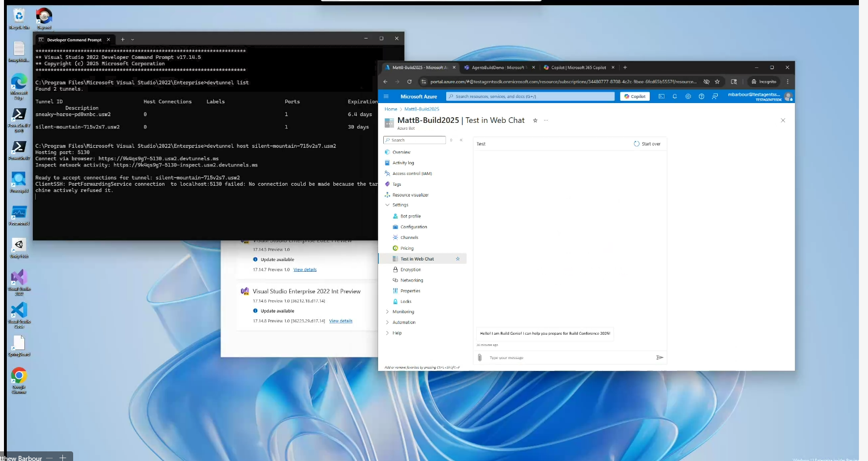The image size is (868, 461).
Task: Click the Type your message input
Action: point(569,357)
